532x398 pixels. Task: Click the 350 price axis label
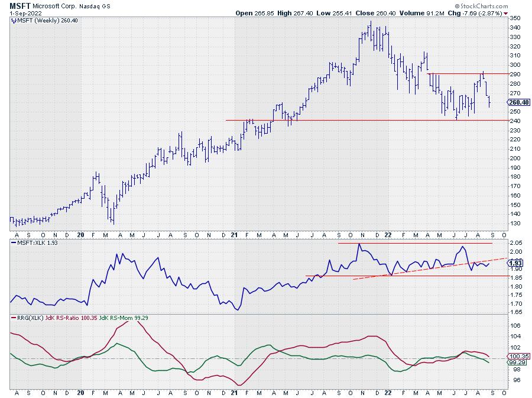click(515, 18)
